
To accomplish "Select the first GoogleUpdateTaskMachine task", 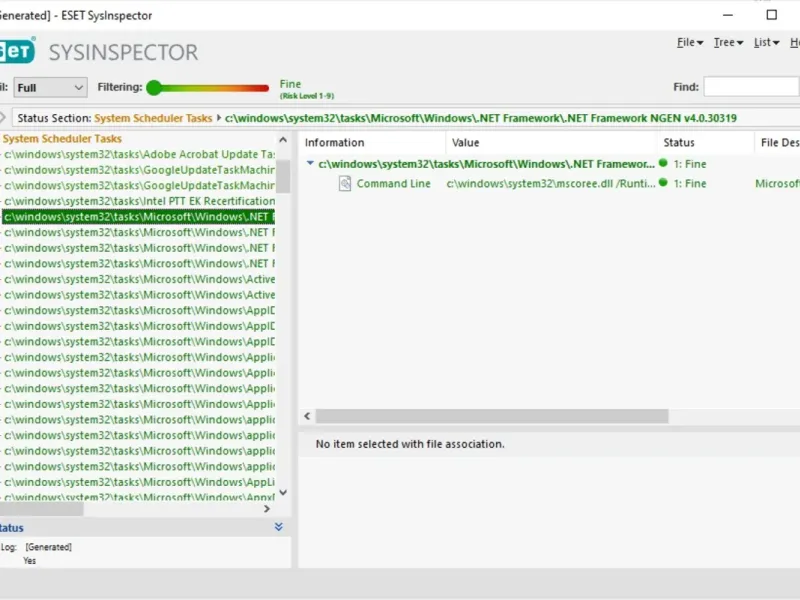I will (x=139, y=170).
